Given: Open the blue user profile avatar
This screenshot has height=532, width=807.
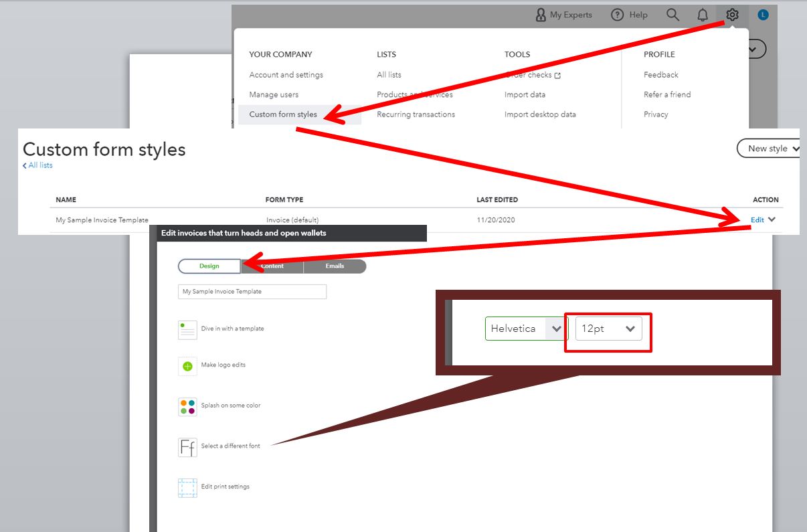Looking at the screenshot, I should (764, 15).
